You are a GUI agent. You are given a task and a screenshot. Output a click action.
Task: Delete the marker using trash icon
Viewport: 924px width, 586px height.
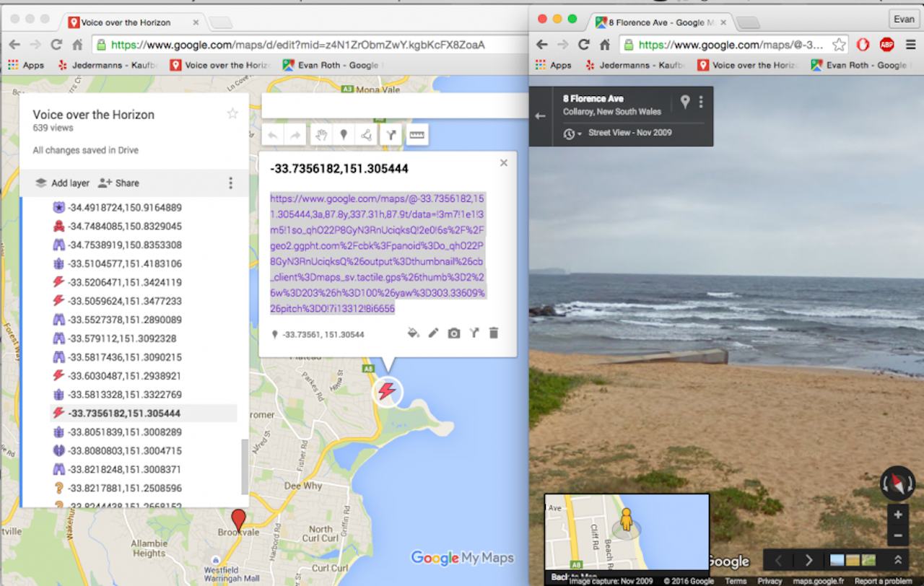click(494, 333)
